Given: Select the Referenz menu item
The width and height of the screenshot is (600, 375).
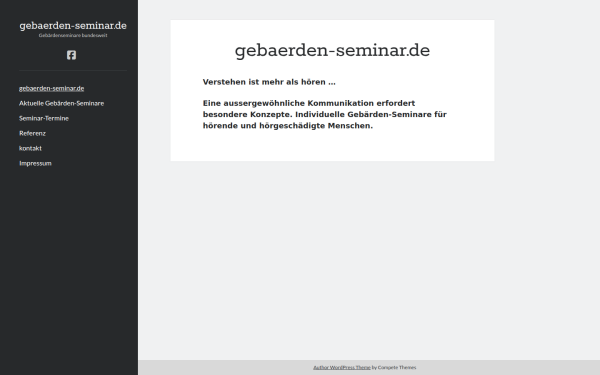Looking at the screenshot, I should (33, 133).
